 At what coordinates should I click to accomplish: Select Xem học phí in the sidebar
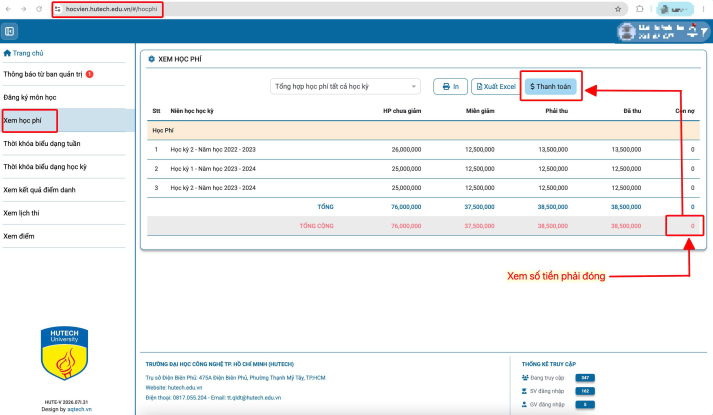22,120
